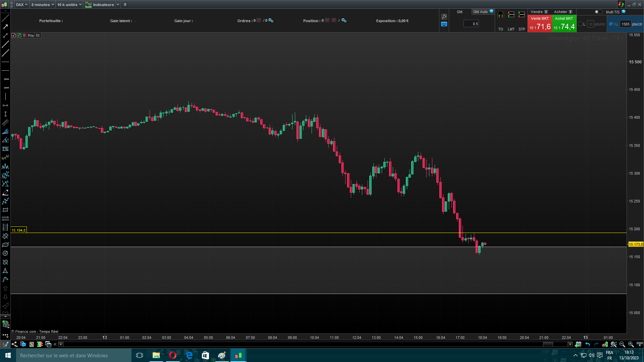Image resolution: width=644 pixels, height=362 pixels.
Task: Click the blue keyboard shortcuts icon
Action: click(444, 24)
